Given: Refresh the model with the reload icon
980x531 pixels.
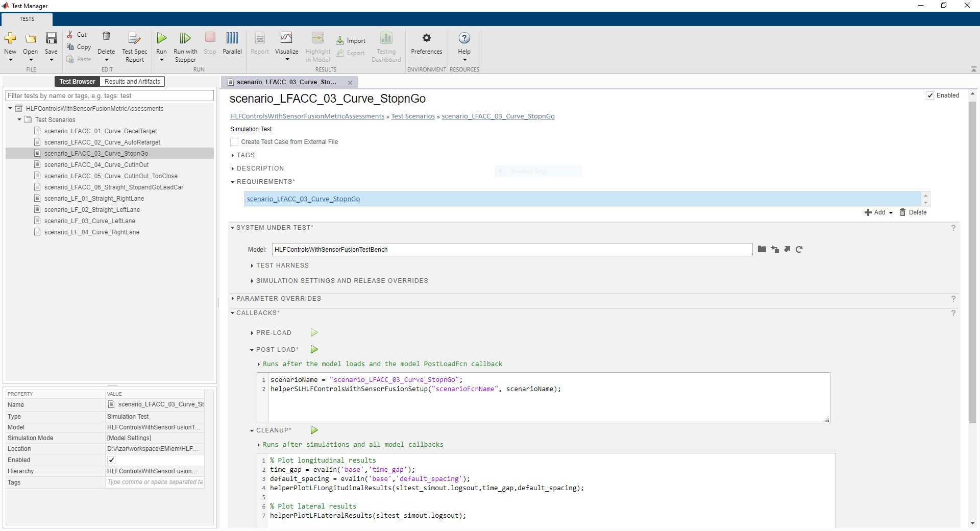Looking at the screenshot, I should point(799,250).
